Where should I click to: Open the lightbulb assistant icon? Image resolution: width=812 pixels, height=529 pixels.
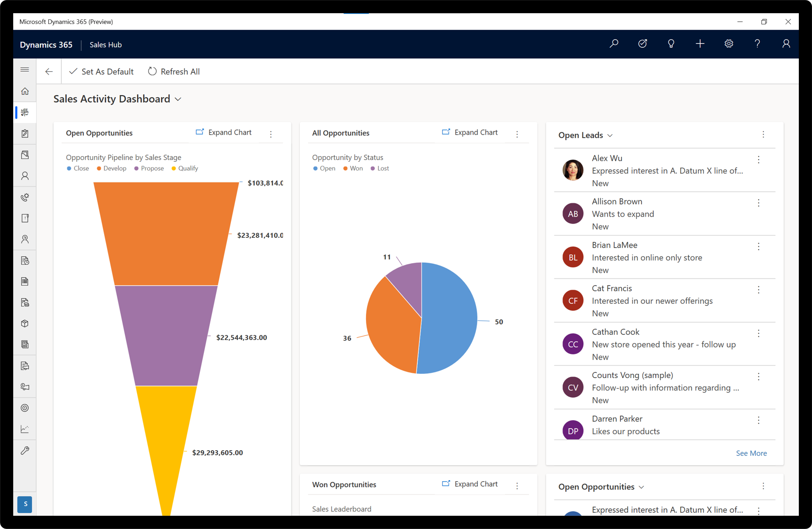click(x=671, y=44)
